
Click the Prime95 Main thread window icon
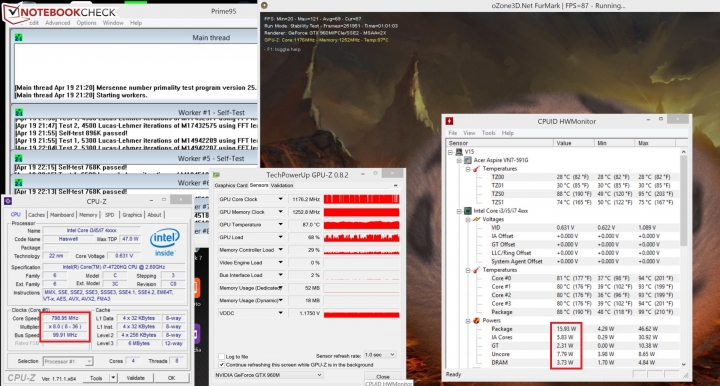click(x=18, y=38)
